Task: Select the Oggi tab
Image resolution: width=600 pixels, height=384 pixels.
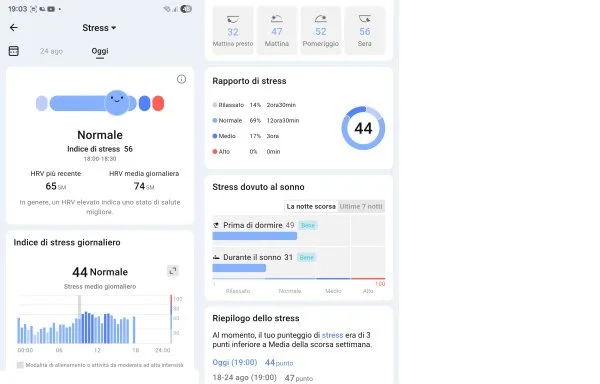Action: [100, 51]
